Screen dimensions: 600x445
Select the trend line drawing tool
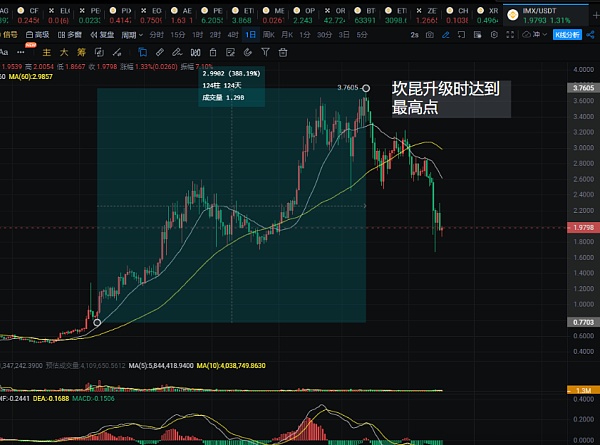117,52
